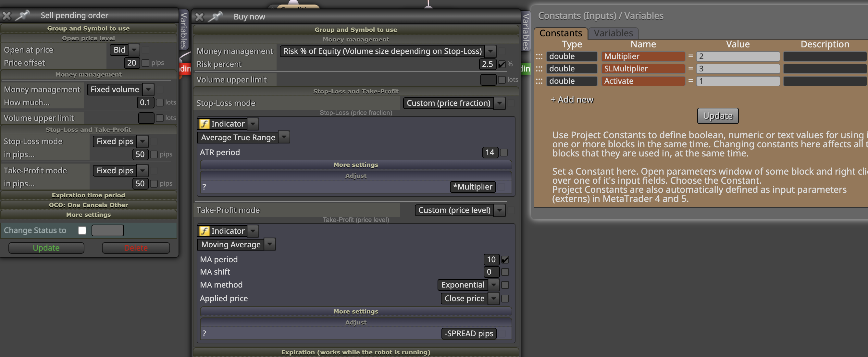The height and width of the screenshot is (357, 868).
Task: Expand Group and Symbol to use in Buy now
Action: tap(356, 30)
